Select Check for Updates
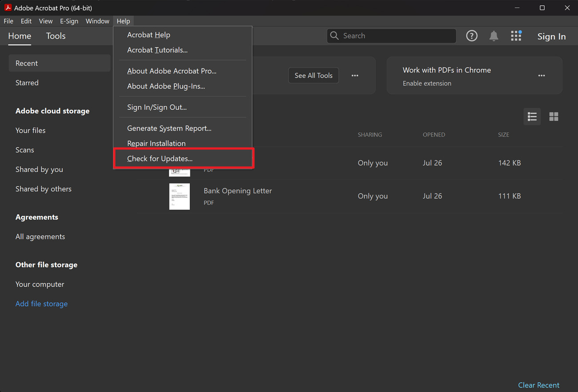The width and height of the screenshot is (578, 392). (183, 159)
